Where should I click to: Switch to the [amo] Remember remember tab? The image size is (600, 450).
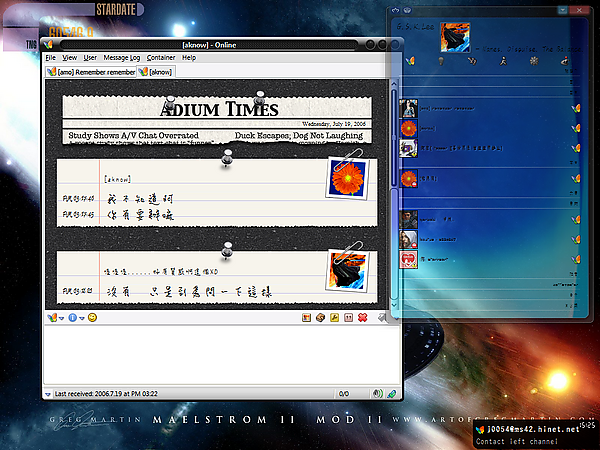pos(92,72)
